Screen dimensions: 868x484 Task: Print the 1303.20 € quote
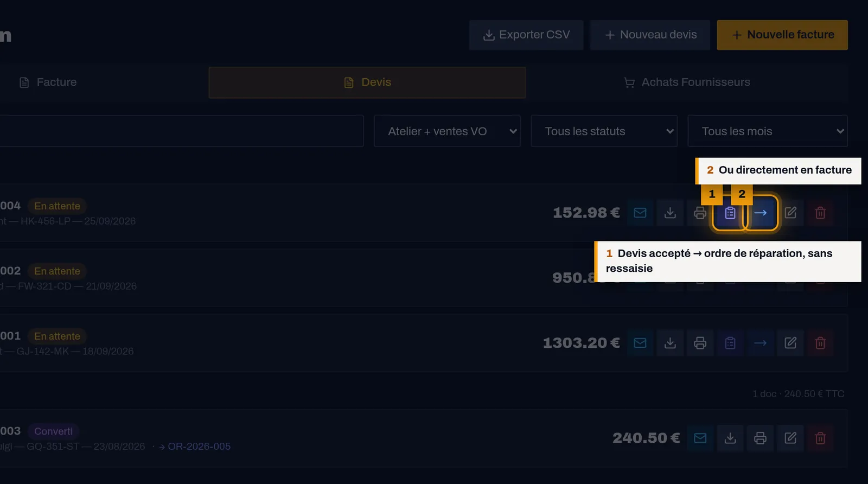700,343
